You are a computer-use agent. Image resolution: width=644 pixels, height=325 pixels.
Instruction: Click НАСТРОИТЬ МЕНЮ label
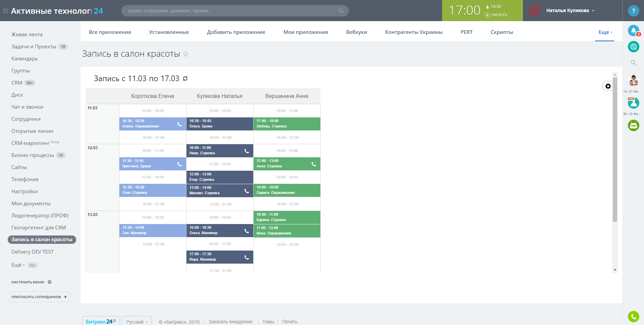(x=28, y=282)
